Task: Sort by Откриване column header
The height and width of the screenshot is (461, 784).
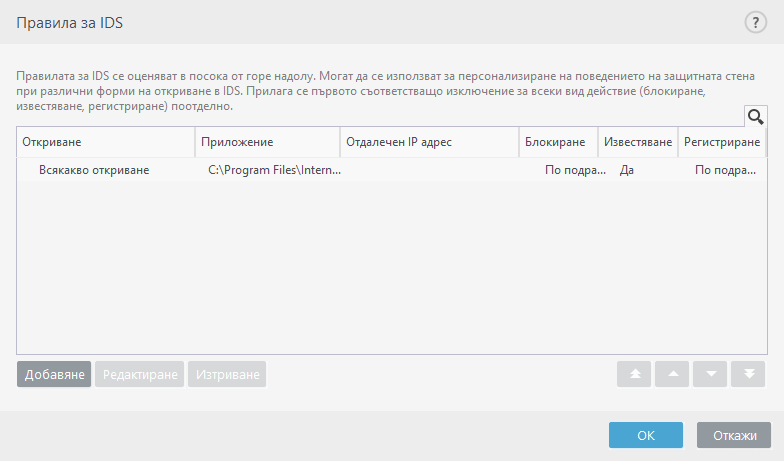Action: click(106, 142)
